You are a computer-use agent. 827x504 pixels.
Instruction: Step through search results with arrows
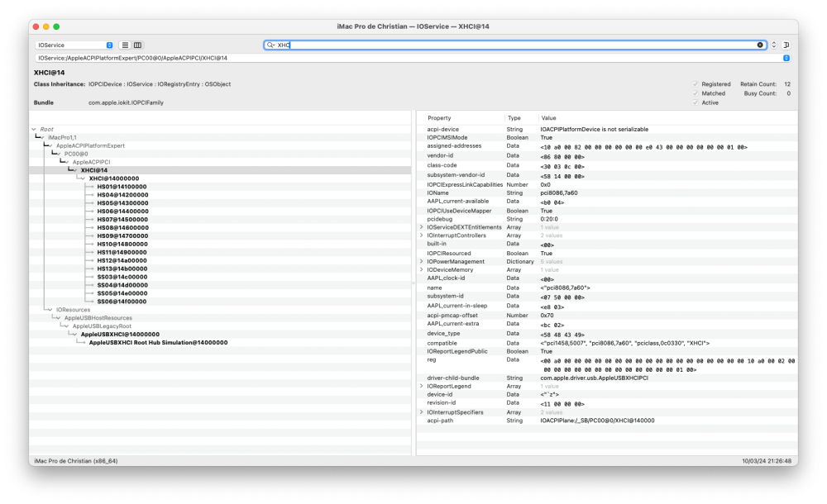[774, 45]
